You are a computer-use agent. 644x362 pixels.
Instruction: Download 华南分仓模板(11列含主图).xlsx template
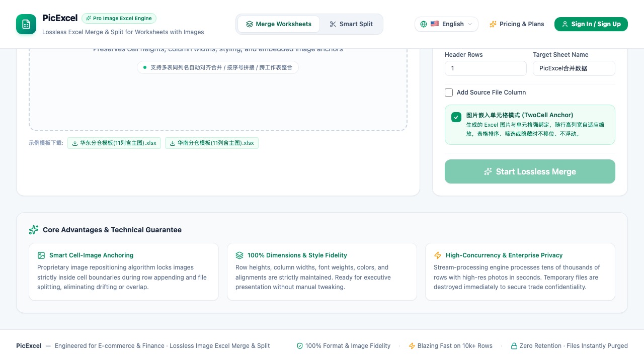click(x=212, y=143)
